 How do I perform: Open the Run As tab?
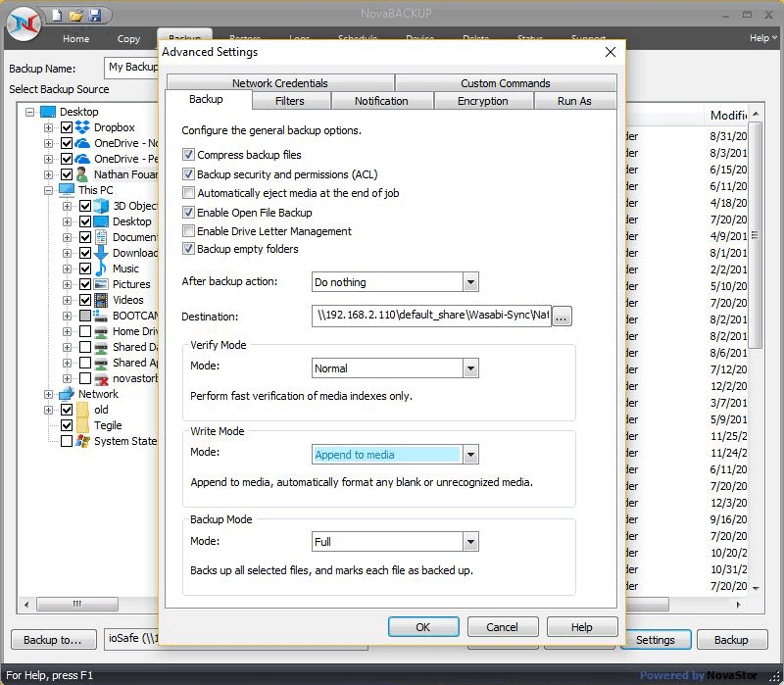pos(575,101)
